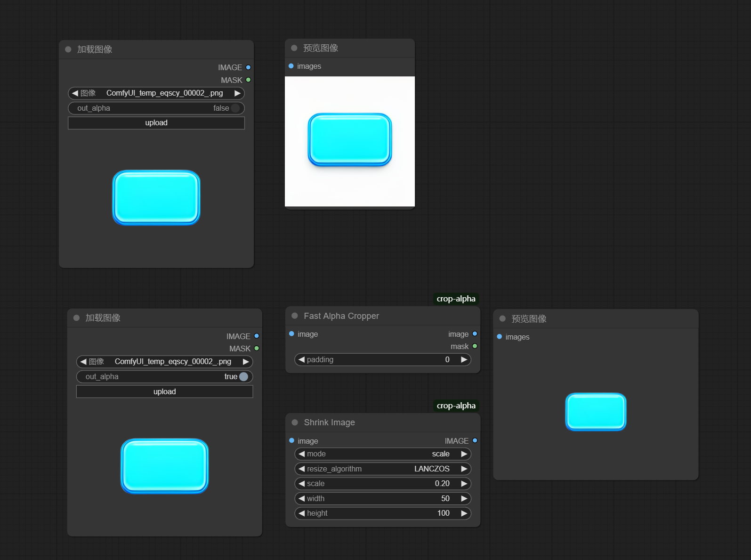Select the Shrink Image node title
Screen dimensions: 751x560
point(330,422)
